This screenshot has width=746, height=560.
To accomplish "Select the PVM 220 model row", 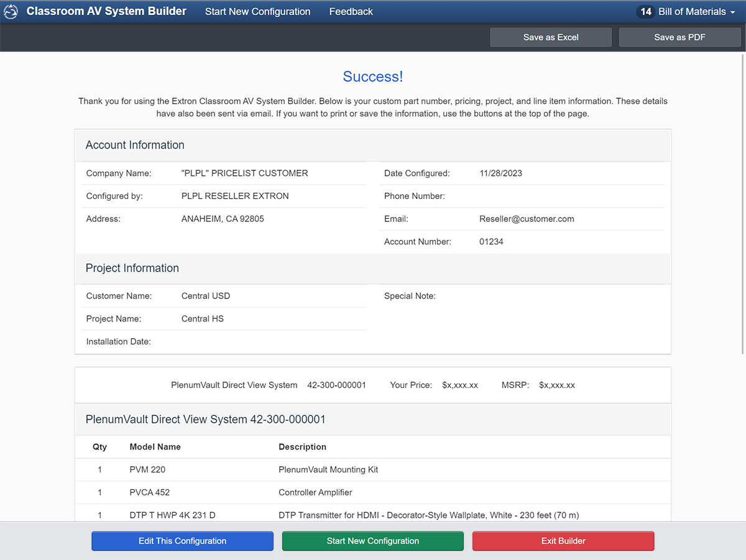I will (373, 470).
